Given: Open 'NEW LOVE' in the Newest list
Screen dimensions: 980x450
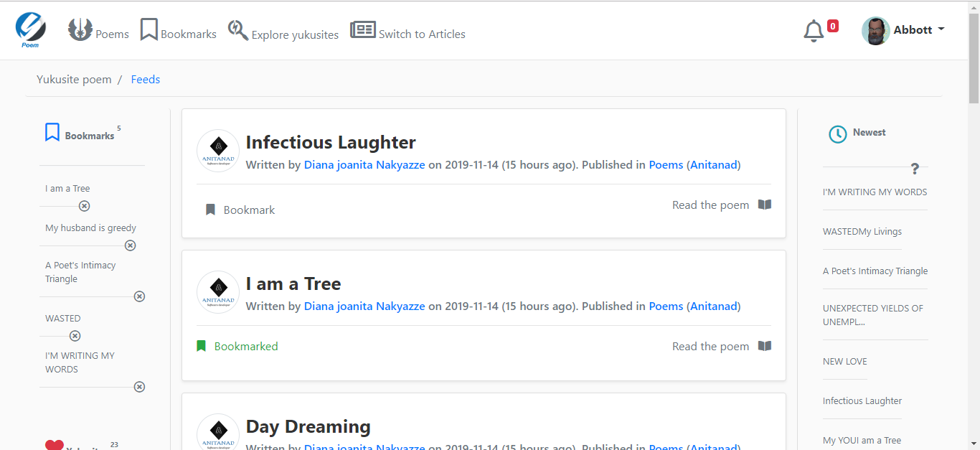Looking at the screenshot, I should [x=844, y=361].
